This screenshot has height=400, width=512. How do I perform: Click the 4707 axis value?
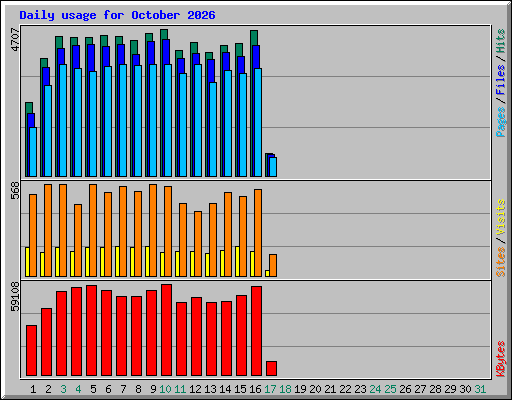(x=15, y=40)
